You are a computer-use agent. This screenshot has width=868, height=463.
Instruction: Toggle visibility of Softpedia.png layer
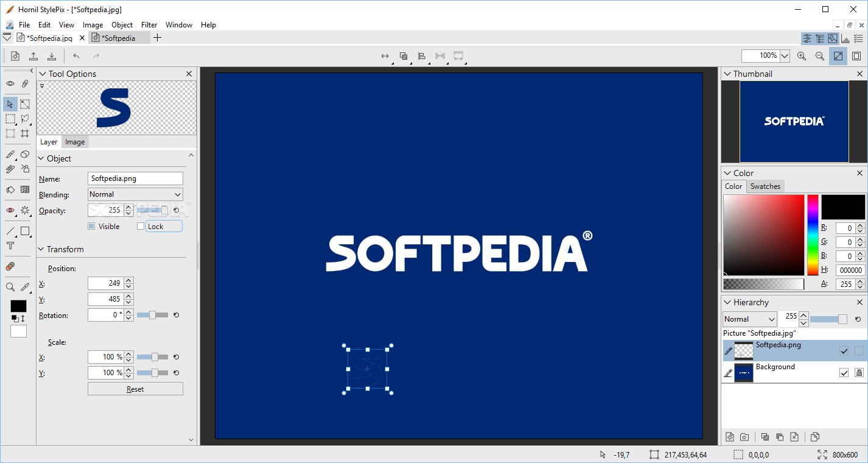pos(844,351)
